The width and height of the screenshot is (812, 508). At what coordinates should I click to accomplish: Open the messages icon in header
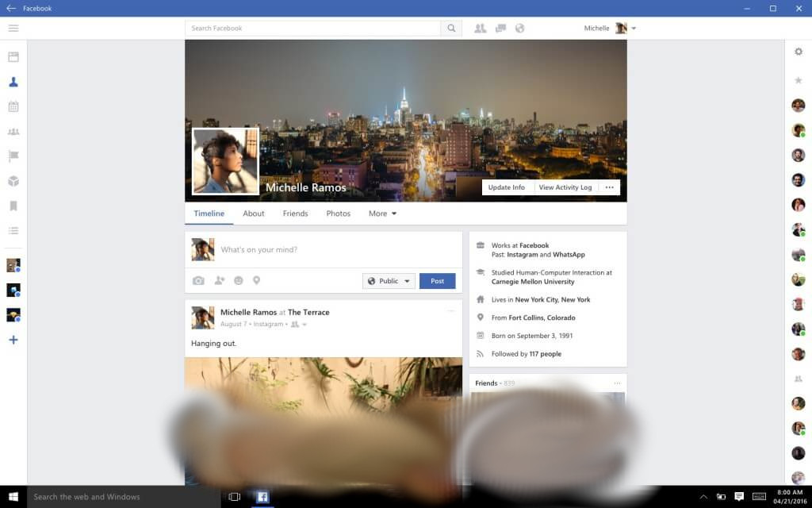[500, 28]
